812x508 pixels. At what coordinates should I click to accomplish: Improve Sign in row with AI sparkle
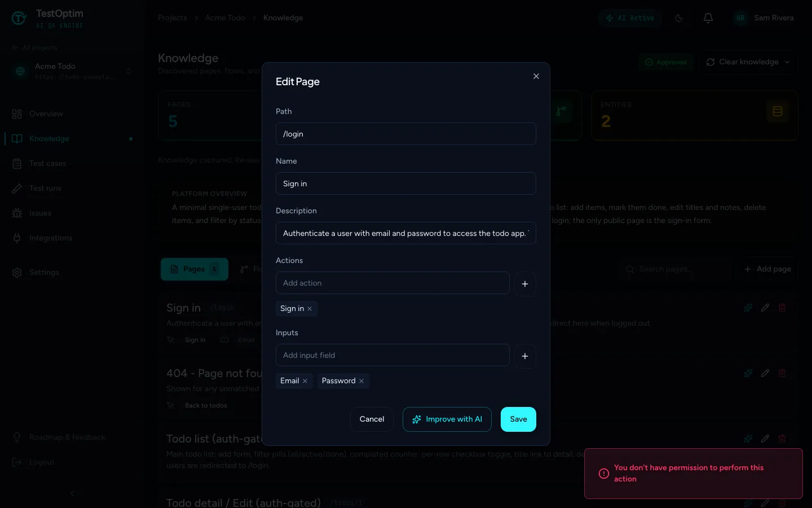click(748, 308)
